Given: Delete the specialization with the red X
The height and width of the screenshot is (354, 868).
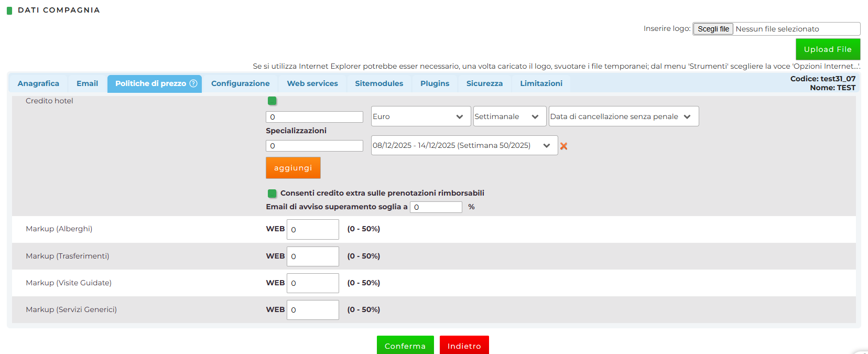Looking at the screenshot, I should (563, 146).
